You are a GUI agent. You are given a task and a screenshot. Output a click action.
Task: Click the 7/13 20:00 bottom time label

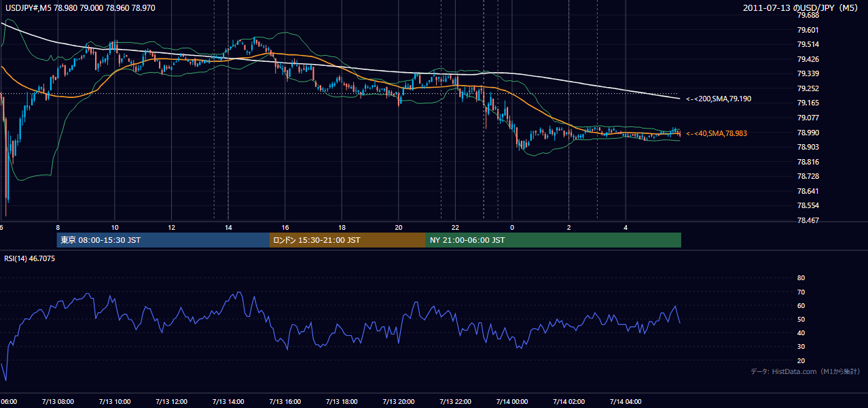tap(399, 402)
